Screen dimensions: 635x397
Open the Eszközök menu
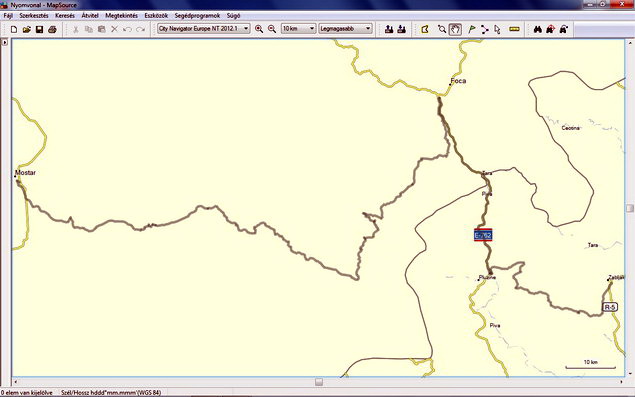[x=156, y=15]
